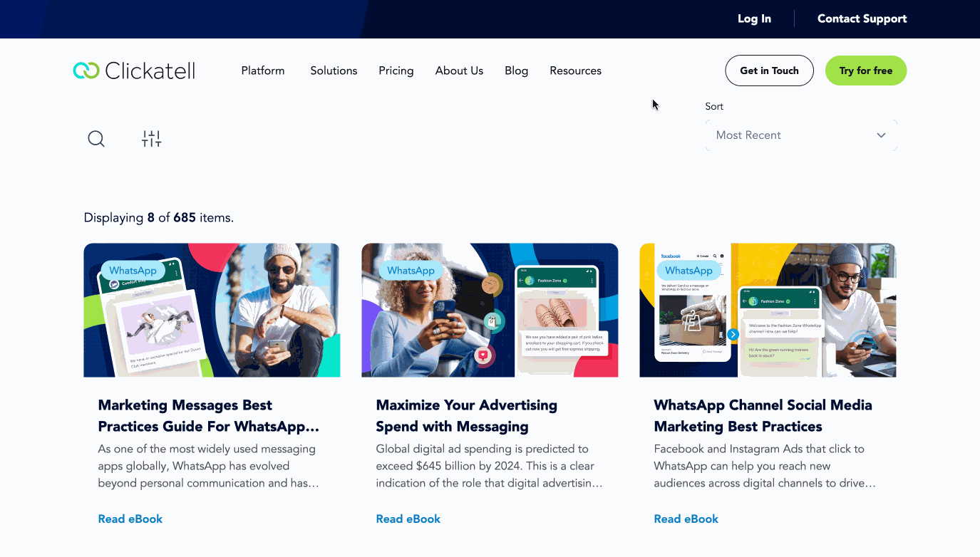Viewport: 980px width, 557px height.
Task: Click the Try for free button
Action: (866, 71)
